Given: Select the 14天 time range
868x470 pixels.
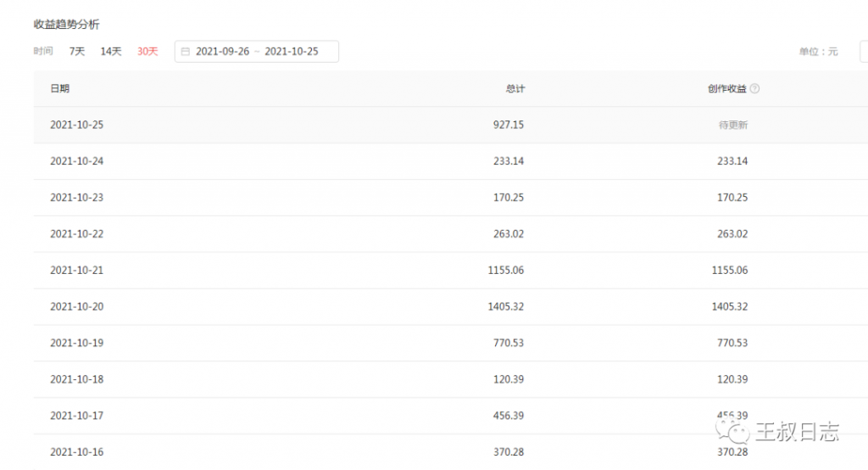Looking at the screenshot, I should coord(111,52).
